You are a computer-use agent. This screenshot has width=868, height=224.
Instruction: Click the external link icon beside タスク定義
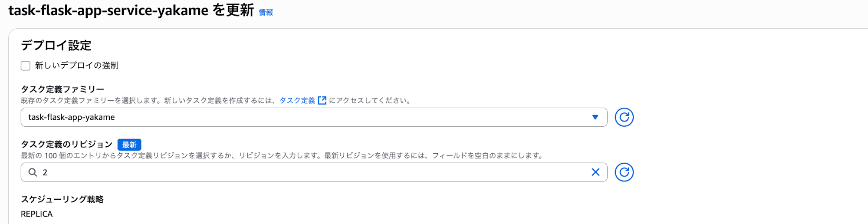322,101
